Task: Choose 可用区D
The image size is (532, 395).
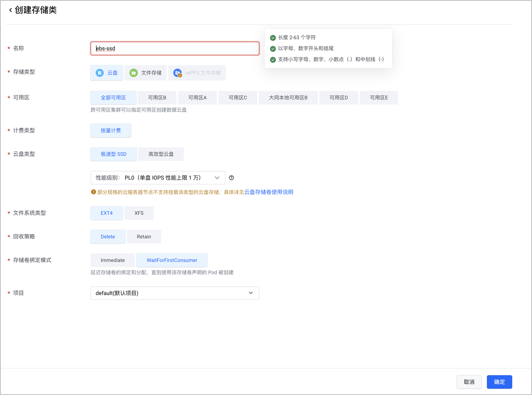Action: coord(339,98)
